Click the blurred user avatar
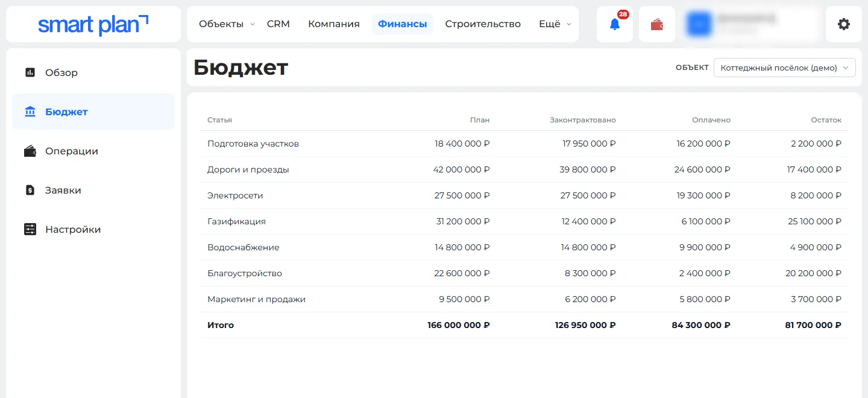The image size is (868, 398). pyautogui.click(x=700, y=24)
